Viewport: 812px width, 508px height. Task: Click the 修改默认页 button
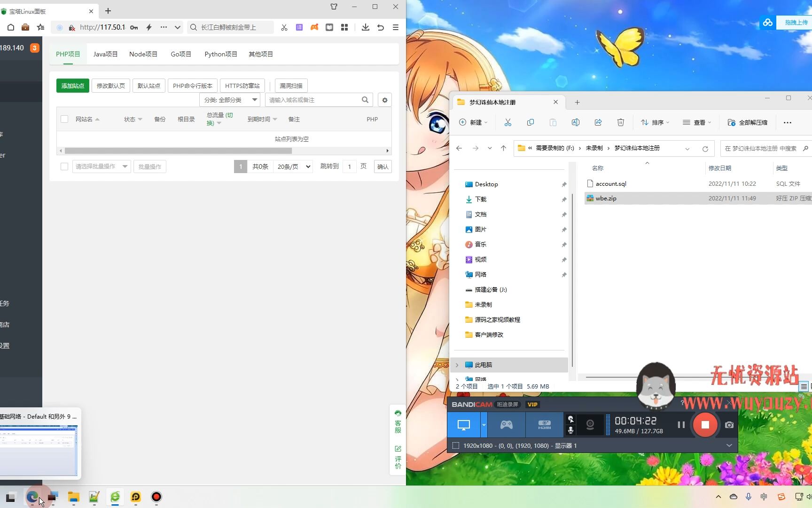click(111, 86)
